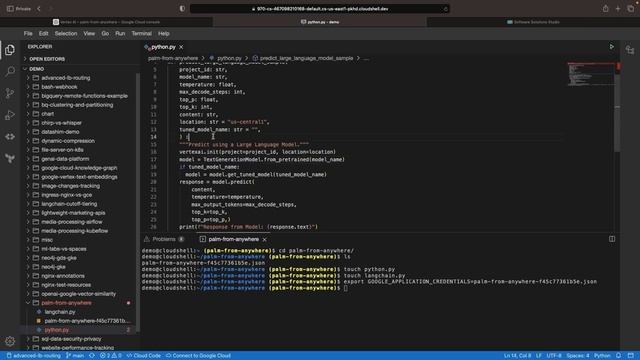Toggle the browser sidebar icon
The image size is (640, 360).
[x=10, y=9]
